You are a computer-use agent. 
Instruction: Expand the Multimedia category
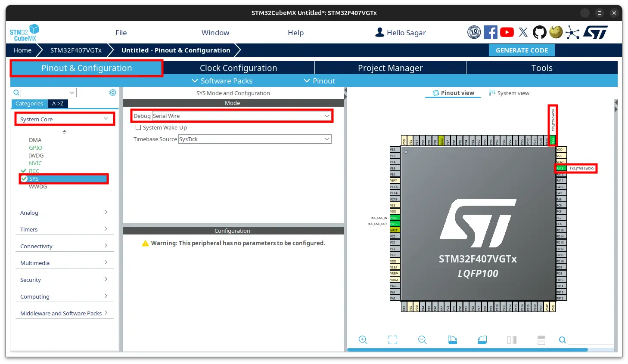coord(64,263)
